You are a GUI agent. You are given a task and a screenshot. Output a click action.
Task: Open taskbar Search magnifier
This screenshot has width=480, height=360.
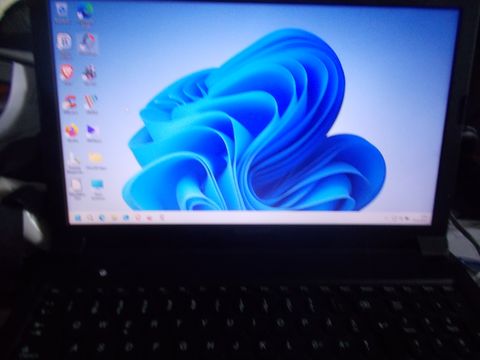[x=90, y=218]
